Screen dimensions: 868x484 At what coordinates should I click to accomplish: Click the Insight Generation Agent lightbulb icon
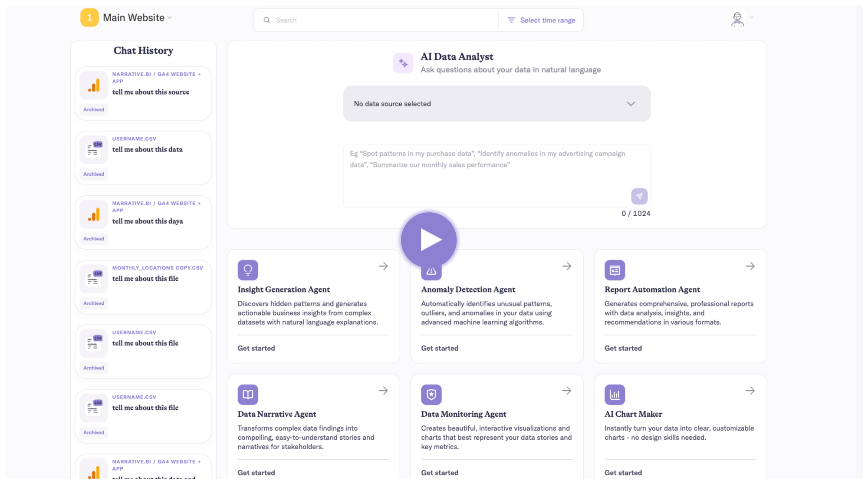[x=248, y=270]
